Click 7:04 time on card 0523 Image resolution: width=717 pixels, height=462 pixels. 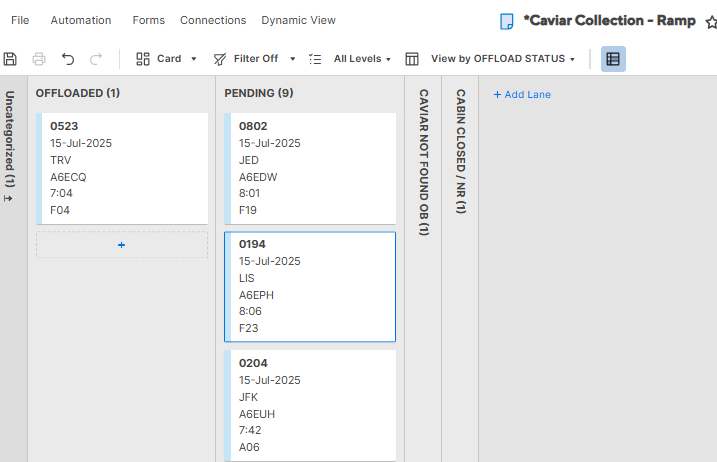pyautogui.click(x=61, y=193)
